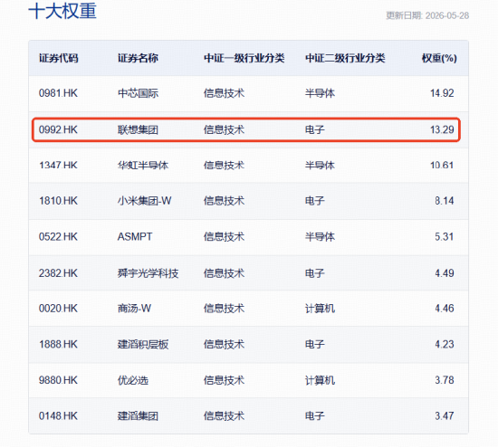Select stock code 0020.HK
The width and height of the screenshot is (498, 448).
[58, 309]
